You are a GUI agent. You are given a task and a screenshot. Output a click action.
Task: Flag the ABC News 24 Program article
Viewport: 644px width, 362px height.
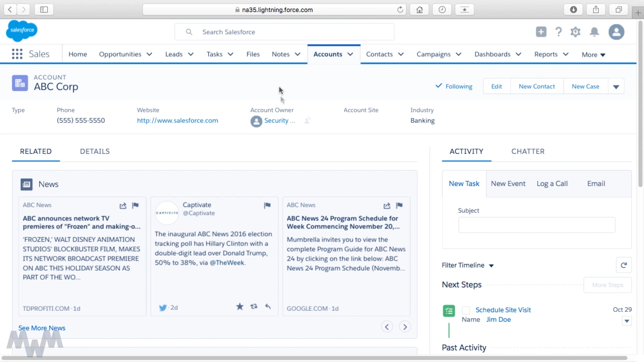[399, 205]
